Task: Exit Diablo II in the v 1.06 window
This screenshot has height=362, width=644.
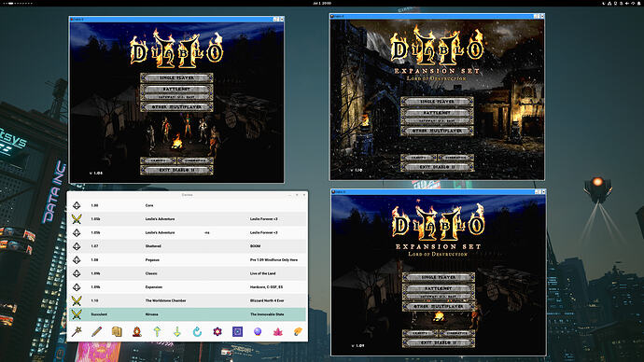Action: [176, 170]
